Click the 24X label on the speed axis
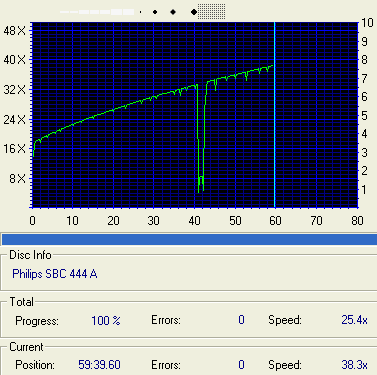The image size is (377, 375). (x=14, y=119)
